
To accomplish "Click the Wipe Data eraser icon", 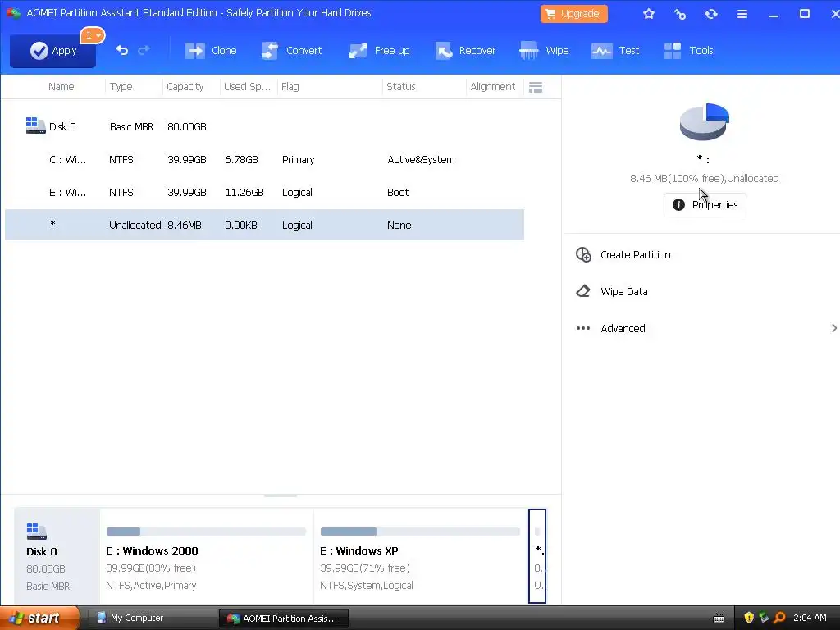I will (583, 291).
